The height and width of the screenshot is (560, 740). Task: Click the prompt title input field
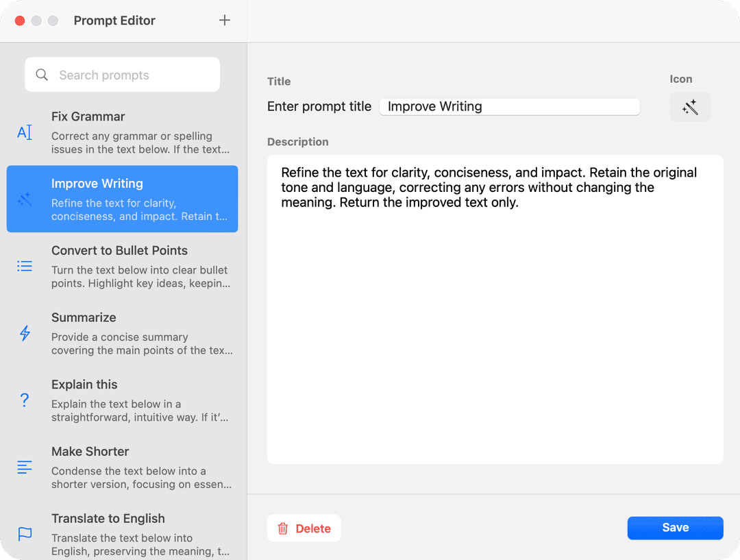point(509,106)
